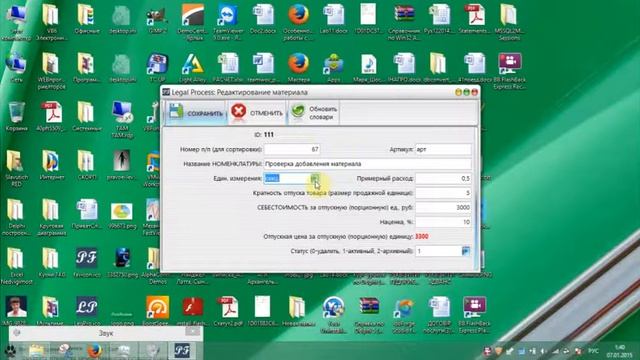Select the TeamViewer desktop shortcut

point(228,21)
